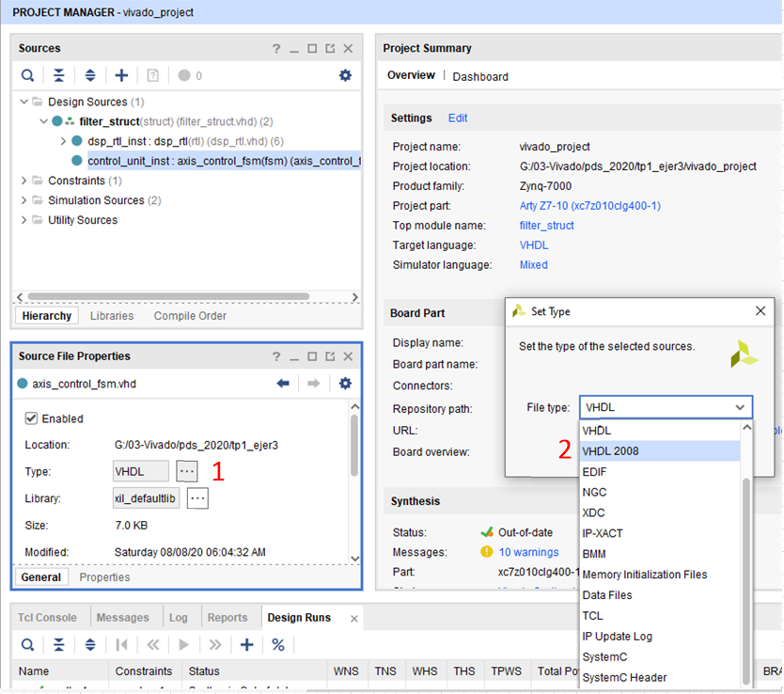Expand the Simulation Sources folder

tap(24, 200)
